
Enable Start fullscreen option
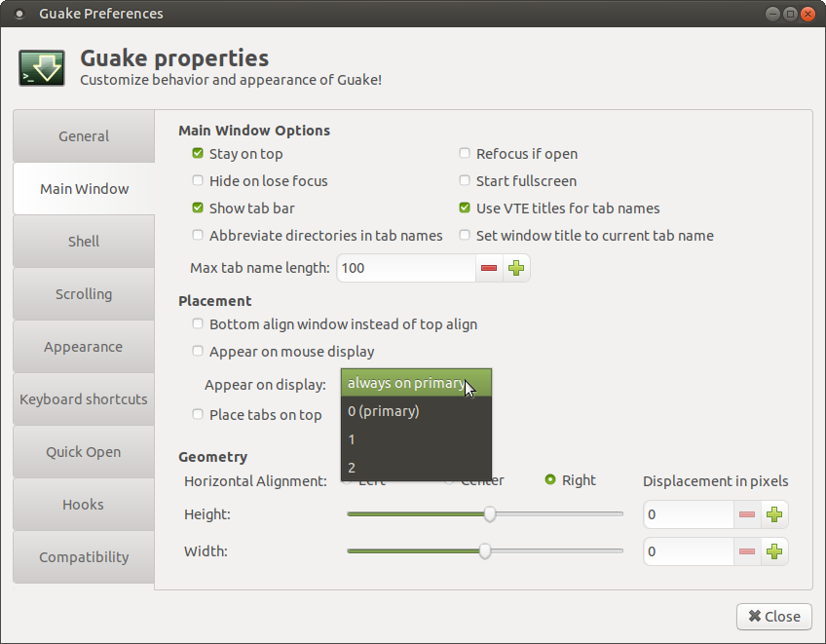click(x=465, y=181)
